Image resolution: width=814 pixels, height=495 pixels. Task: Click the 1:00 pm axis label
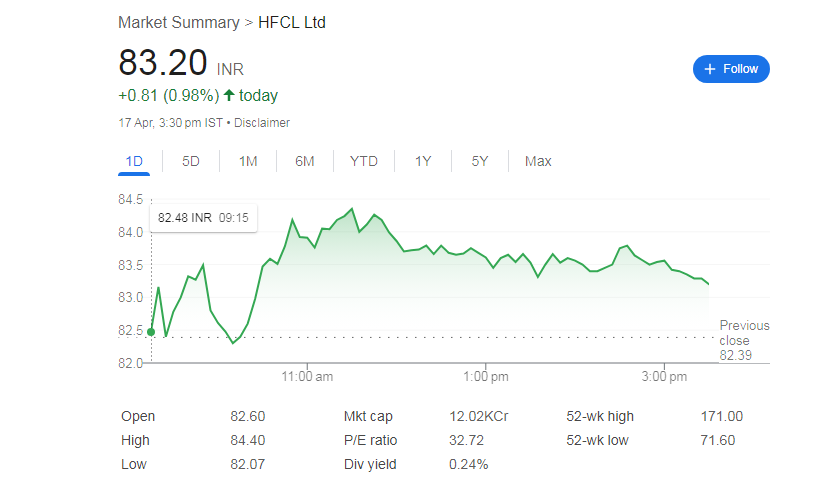[486, 377]
